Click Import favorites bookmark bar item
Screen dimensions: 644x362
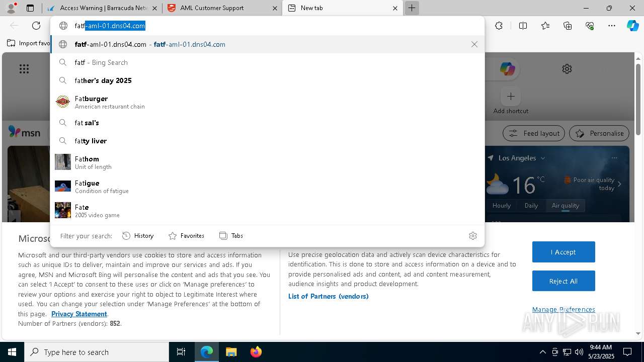coord(28,43)
